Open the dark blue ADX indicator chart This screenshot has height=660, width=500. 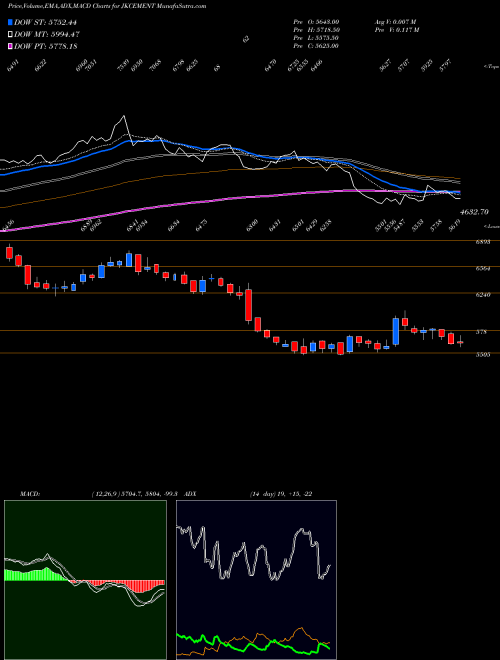(256, 580)
